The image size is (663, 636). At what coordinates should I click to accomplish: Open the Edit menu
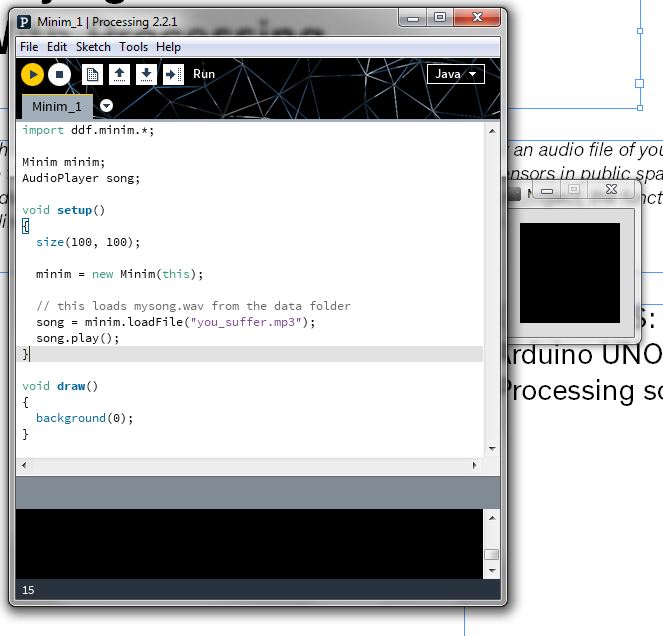(x=57, y=47)
